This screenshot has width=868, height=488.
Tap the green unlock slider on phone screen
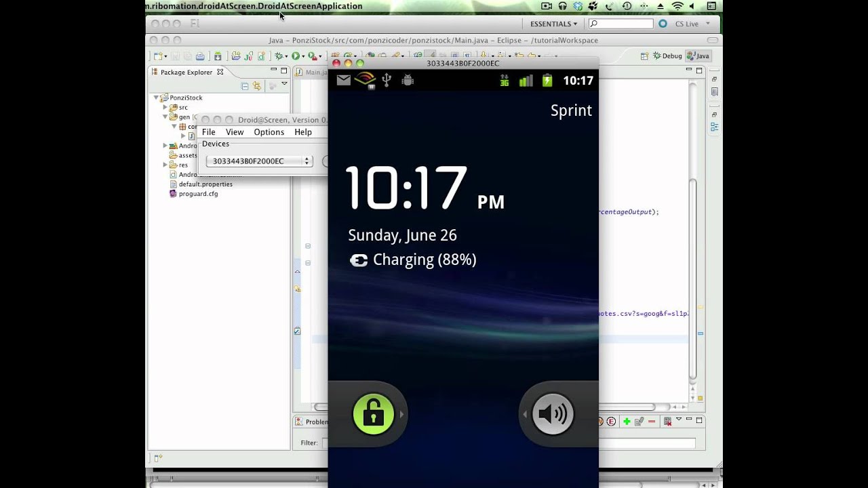click(x=374, y=414)
